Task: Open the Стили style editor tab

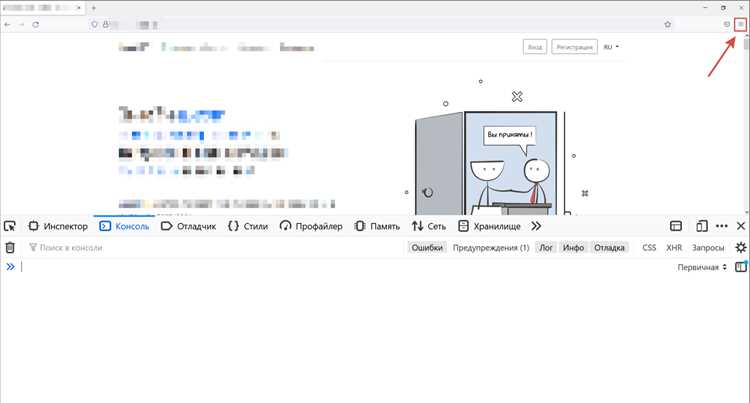Action: pyautogui.click(x=248, y=226)
